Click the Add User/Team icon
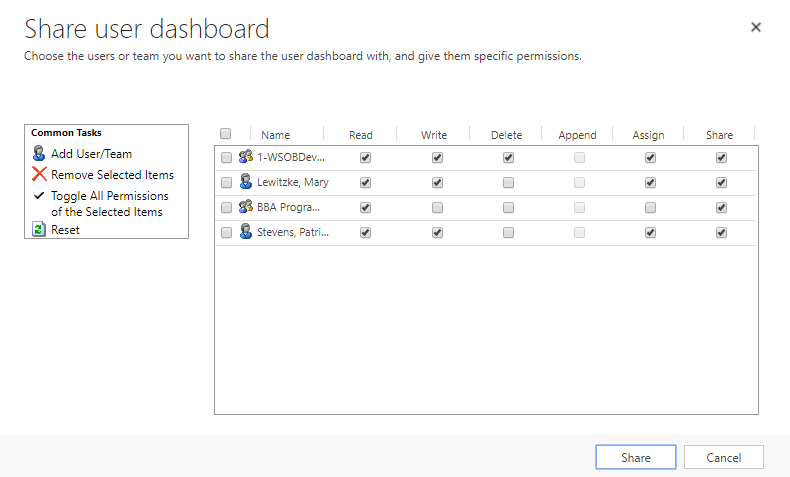This screenshot has width=790, height=477. [39, 154]
